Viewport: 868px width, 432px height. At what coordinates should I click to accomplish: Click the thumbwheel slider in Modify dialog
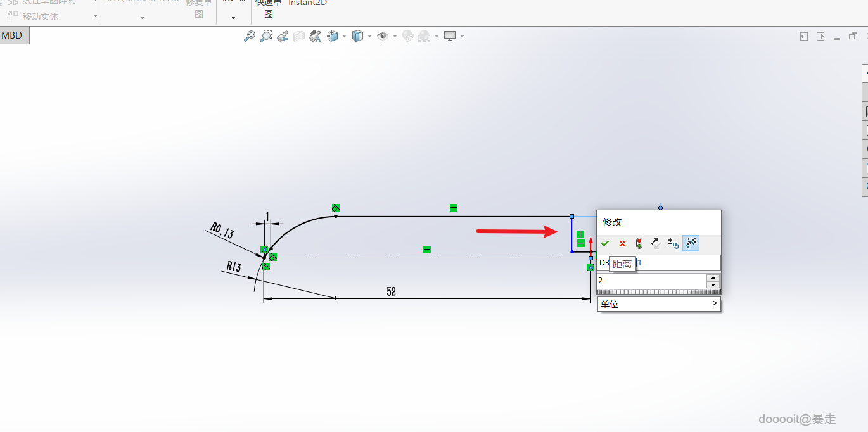pos(658,292)
